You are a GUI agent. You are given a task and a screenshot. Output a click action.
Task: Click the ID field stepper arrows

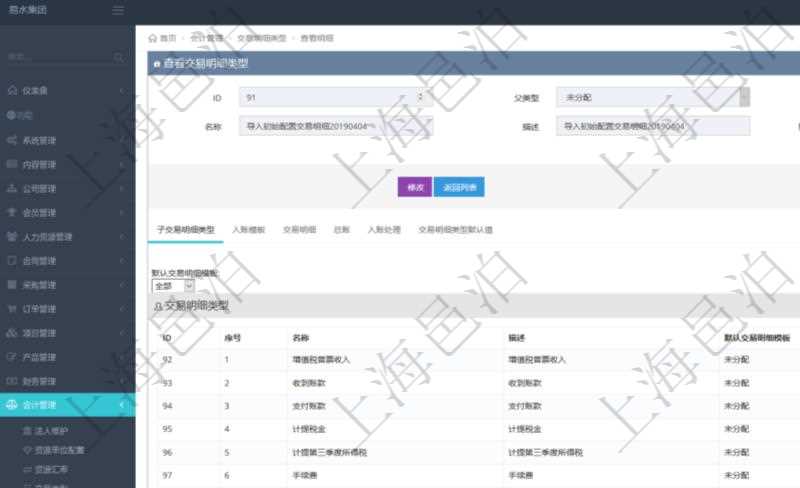(420, 96)
